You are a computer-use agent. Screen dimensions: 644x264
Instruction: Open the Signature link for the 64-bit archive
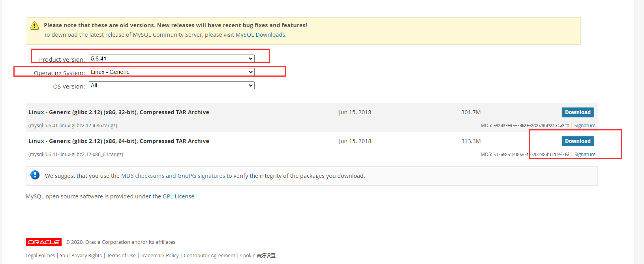click(585, 155)
